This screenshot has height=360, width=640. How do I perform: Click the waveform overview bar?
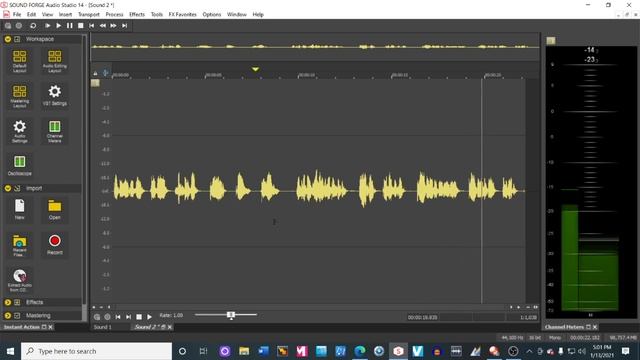[315, 47]
